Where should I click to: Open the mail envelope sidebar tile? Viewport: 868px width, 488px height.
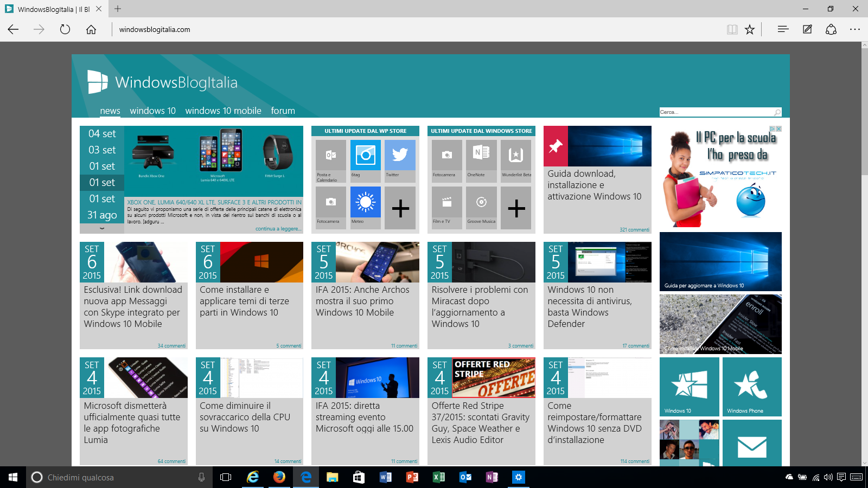[x=752, y=443]
